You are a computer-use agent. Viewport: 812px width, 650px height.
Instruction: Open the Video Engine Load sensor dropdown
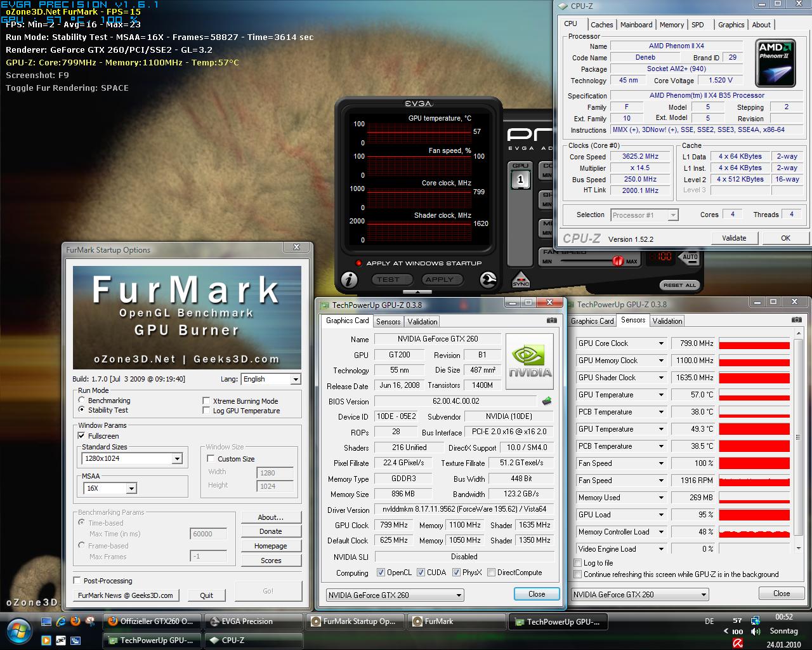tap(660, 549)
